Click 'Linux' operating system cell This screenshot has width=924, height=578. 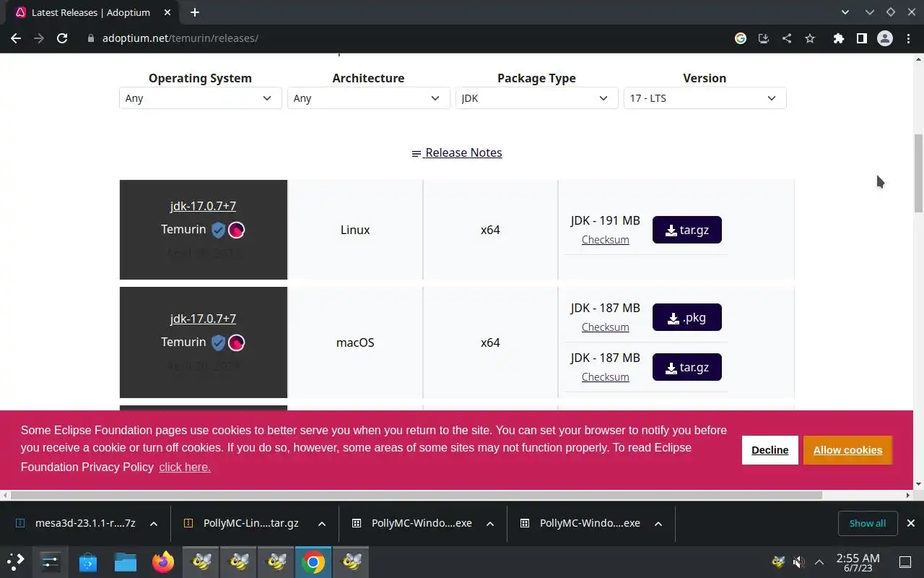pyautogui.click(x=355, y=230)
